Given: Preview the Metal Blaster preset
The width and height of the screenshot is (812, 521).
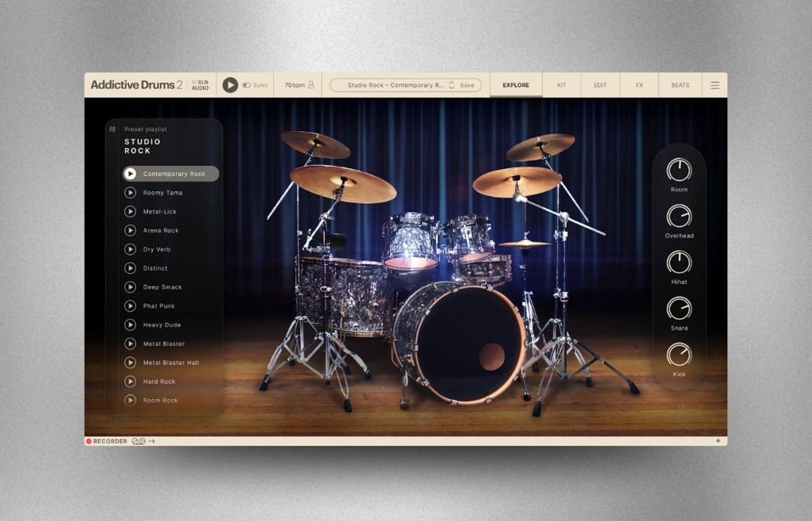Looking at the screenshot, I should tap(130, 344).
